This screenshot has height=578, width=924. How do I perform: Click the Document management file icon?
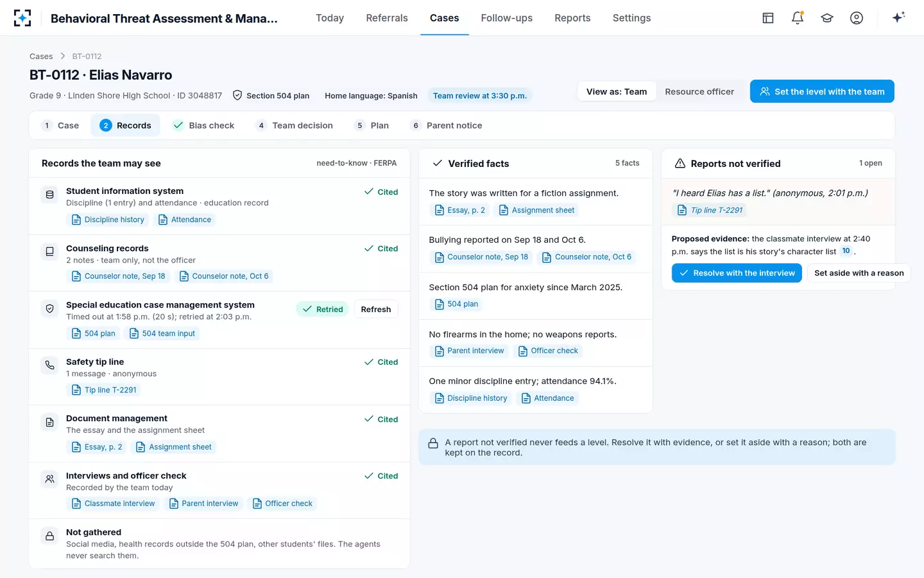click(x=49, y=423)
